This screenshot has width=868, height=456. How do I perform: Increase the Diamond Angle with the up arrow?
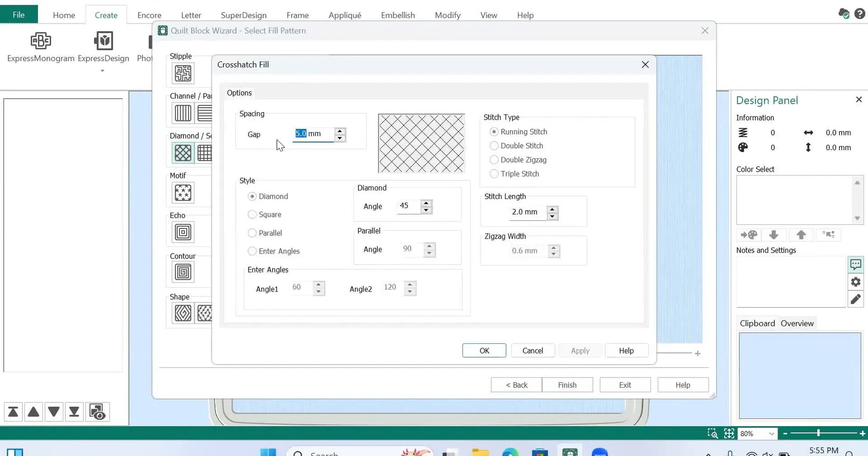(427, 203)
